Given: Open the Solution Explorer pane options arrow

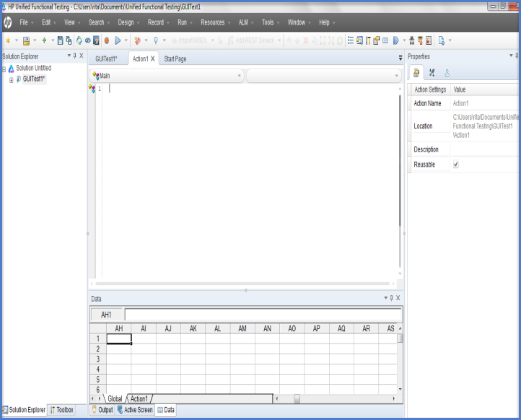Looking at the screenshot, I should pos(69,56).
